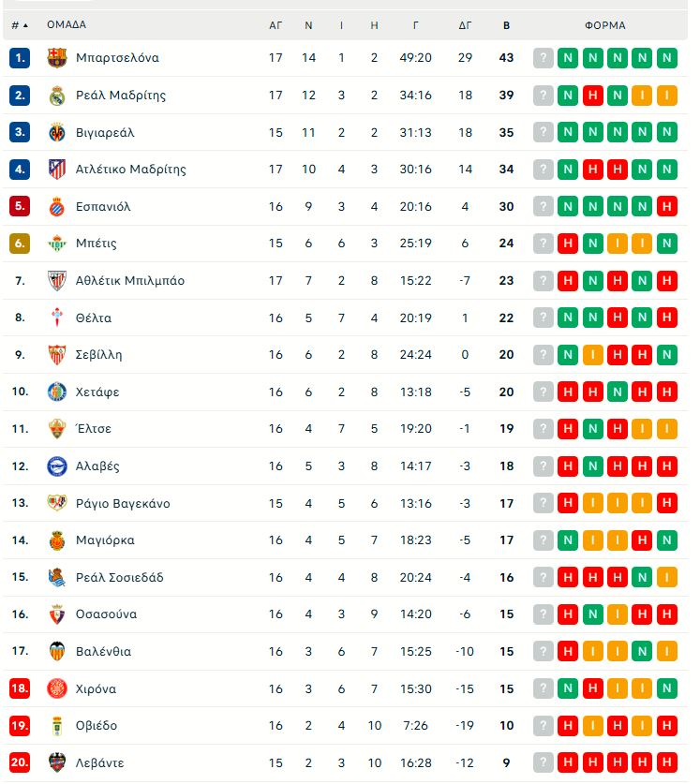Click the ΑΓ matches played column header
The width and height of the screenshot is (700, 784).
(276, 25)
